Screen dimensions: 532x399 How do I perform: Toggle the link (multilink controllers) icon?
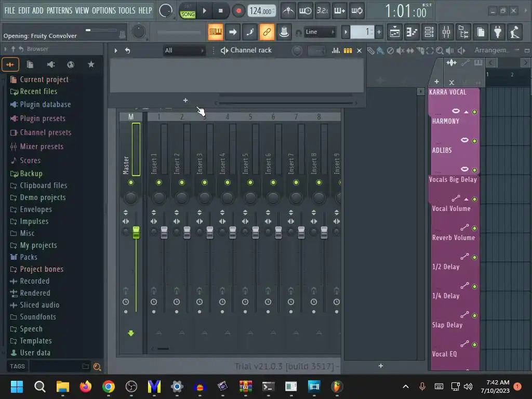pyautogui.click(x=267, y=32)
